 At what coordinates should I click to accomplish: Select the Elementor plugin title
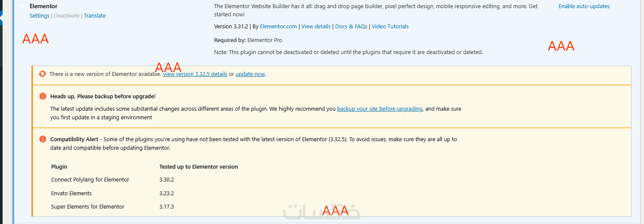[43, 6]
